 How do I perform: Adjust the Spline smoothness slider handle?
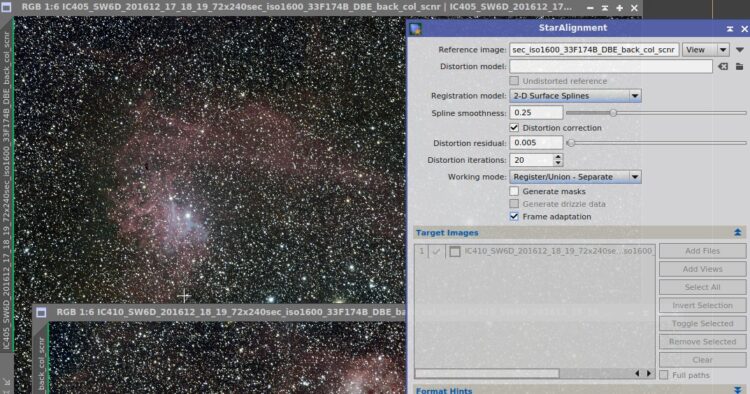(x=613, y=113)
